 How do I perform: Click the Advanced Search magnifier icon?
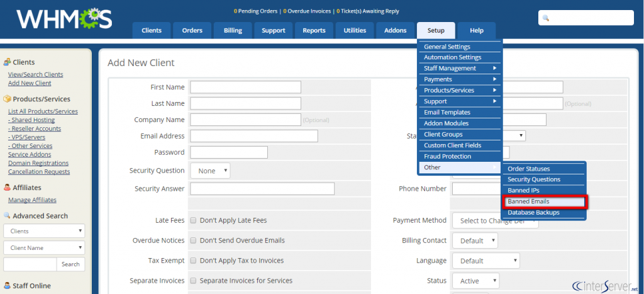click(7, 216)
